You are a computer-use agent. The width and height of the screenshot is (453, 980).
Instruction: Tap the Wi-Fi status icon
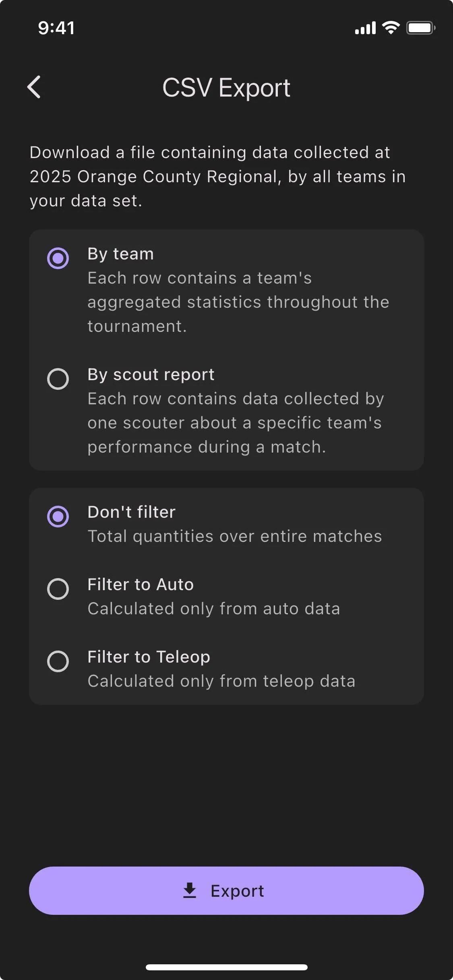[391, 28]
